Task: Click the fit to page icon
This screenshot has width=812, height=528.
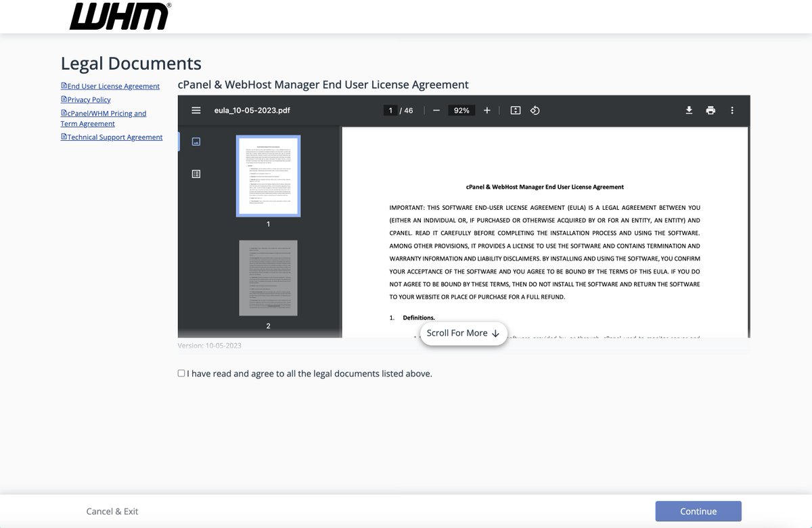Action: [516, 110]
